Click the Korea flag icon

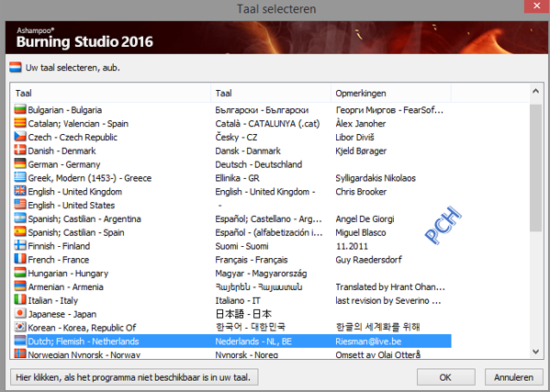click(x=20, y=327)
